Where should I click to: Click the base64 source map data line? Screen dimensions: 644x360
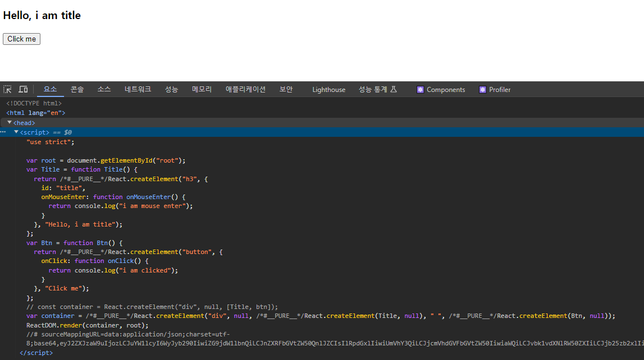click(335, 343)
